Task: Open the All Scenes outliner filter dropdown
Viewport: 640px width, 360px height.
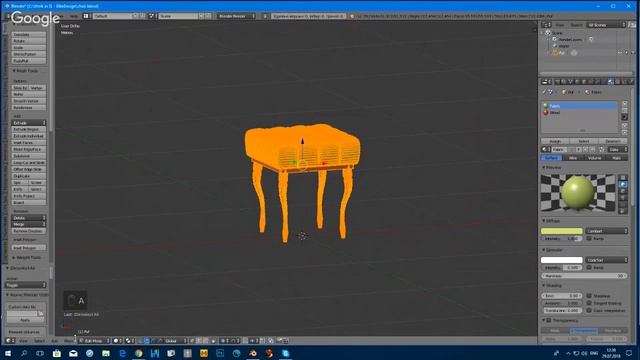Action: tap(607, 25)
